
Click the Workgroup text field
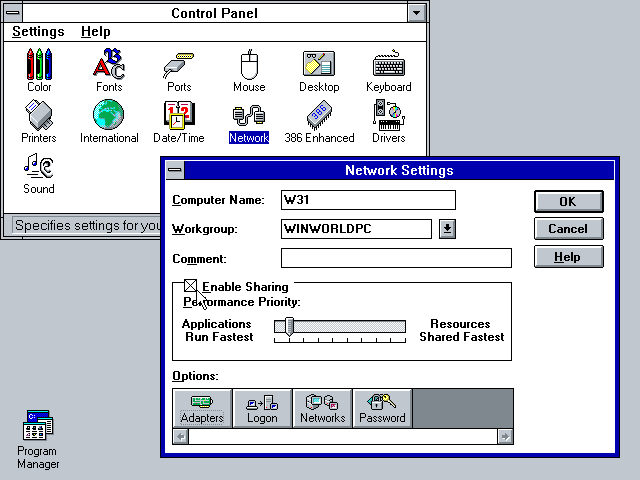coord(356,229)
